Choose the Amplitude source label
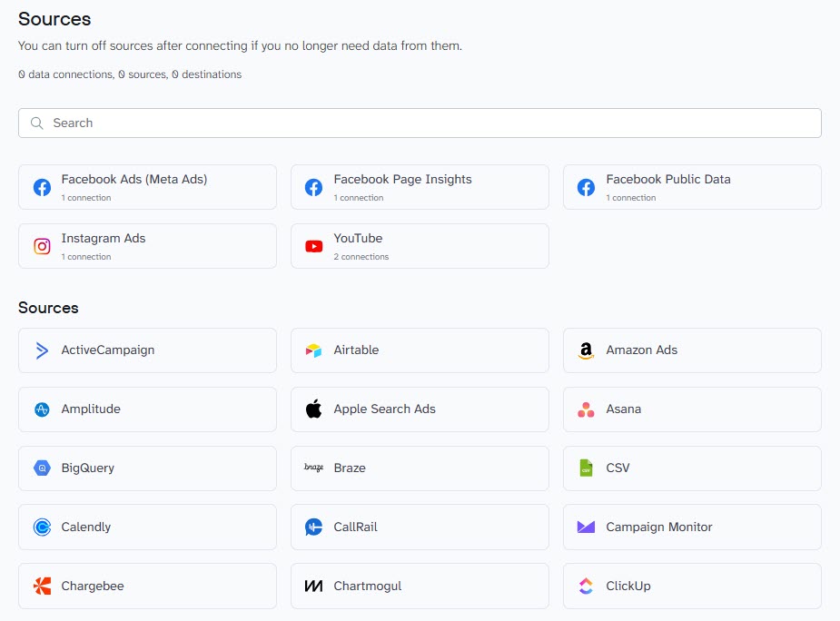This screenshot has width=840, height=621. pos(91,409)
